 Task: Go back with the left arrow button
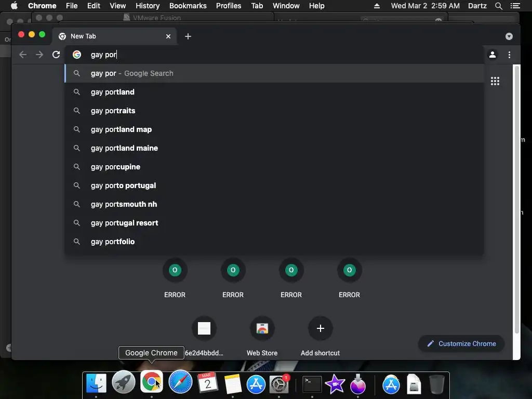coord(23,55)
